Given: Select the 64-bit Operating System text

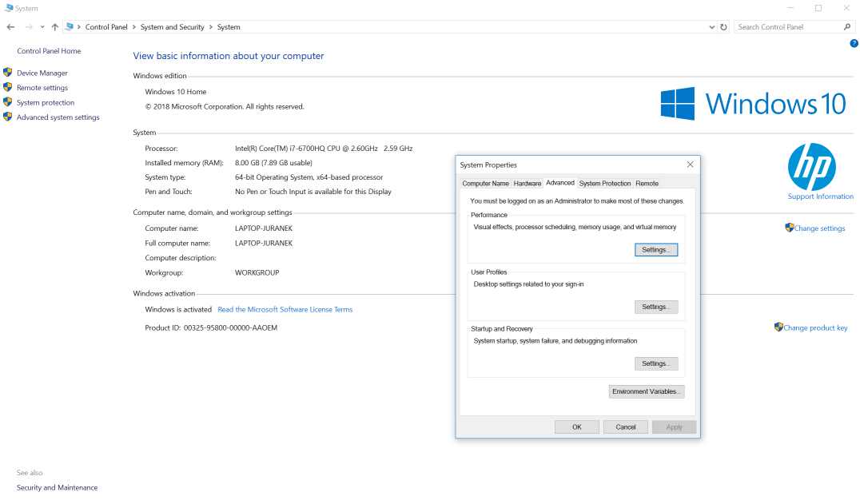Looking at the screenshot, I should click(309, 177).
